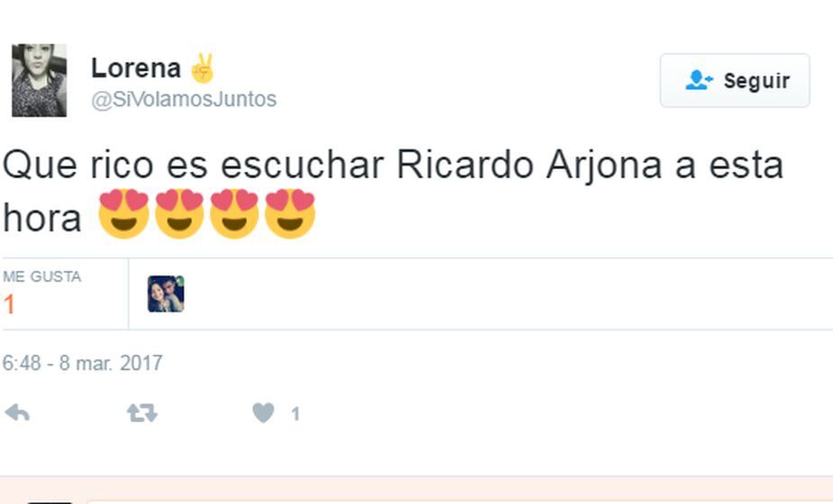Click the follow person-plus icon
833x504 pixels.
[699, 80]
